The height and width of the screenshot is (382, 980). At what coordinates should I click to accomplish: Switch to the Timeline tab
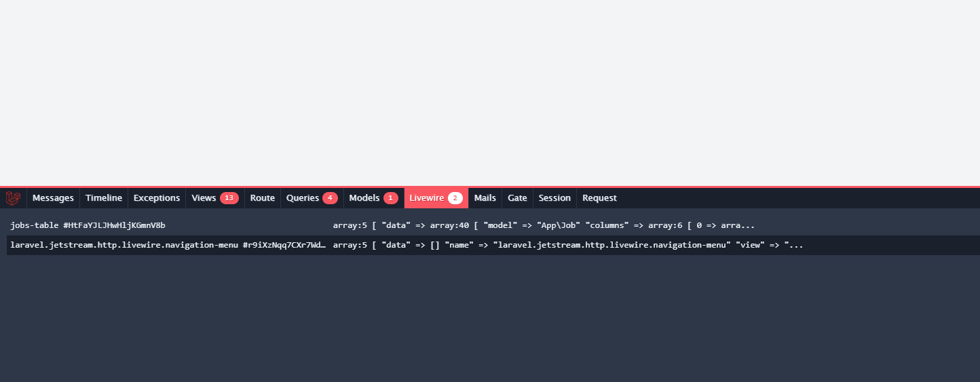coord(104,198)
